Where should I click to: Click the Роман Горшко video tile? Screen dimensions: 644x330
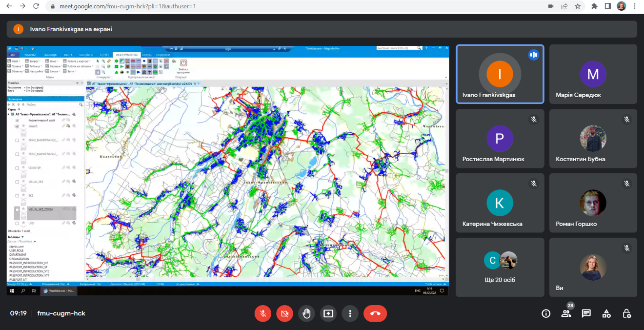(x=593, y=203)
